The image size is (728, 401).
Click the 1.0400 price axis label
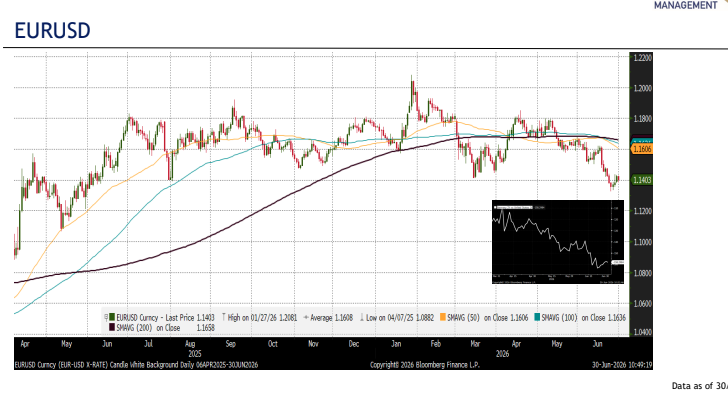(x=643, y=332)
